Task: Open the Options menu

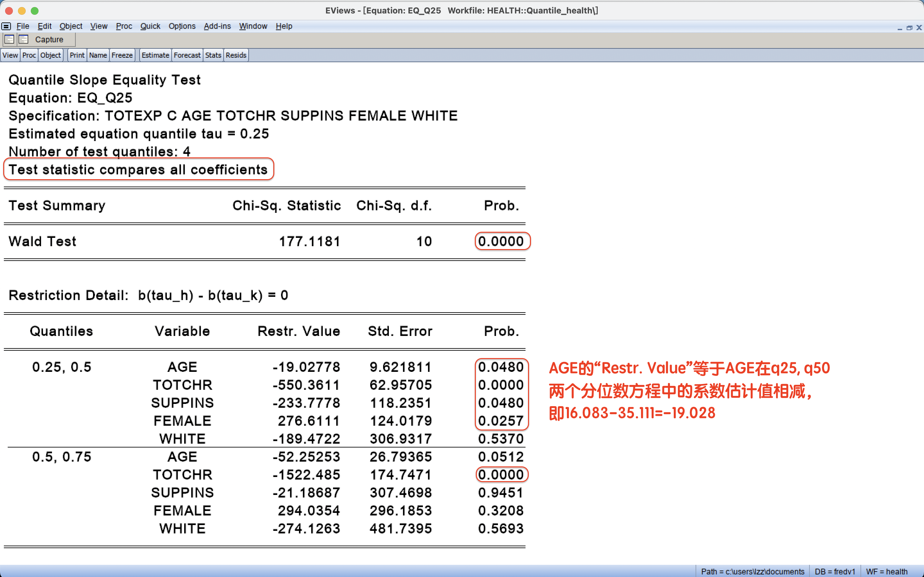Action: [182, 26]
